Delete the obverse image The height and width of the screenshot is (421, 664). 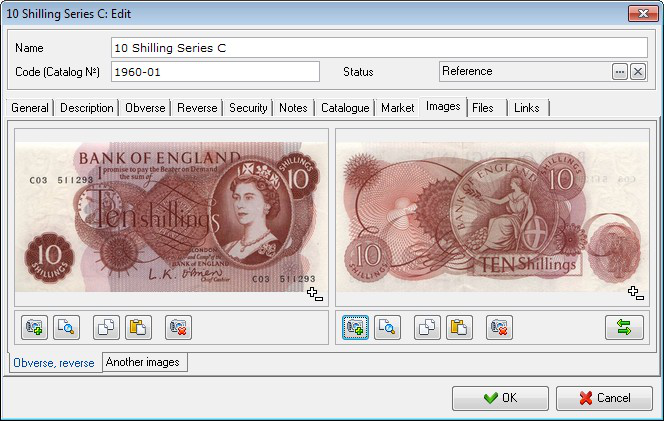point(178,327)
